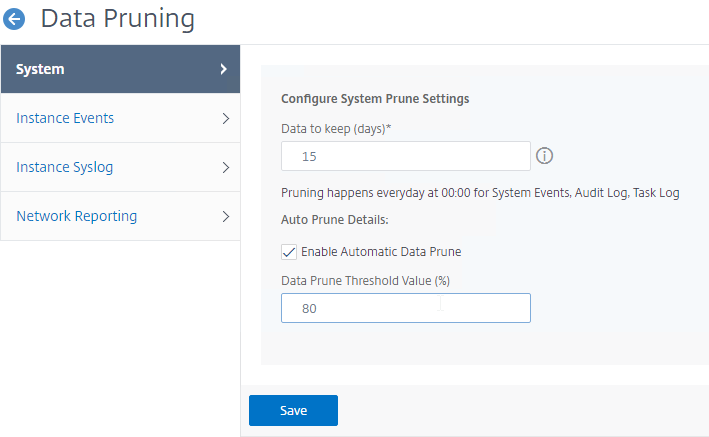Save the prune settings

293,410
